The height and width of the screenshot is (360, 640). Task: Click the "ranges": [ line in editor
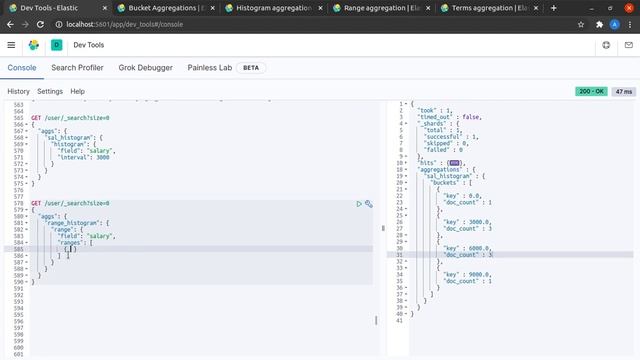(x=75, y=242)
